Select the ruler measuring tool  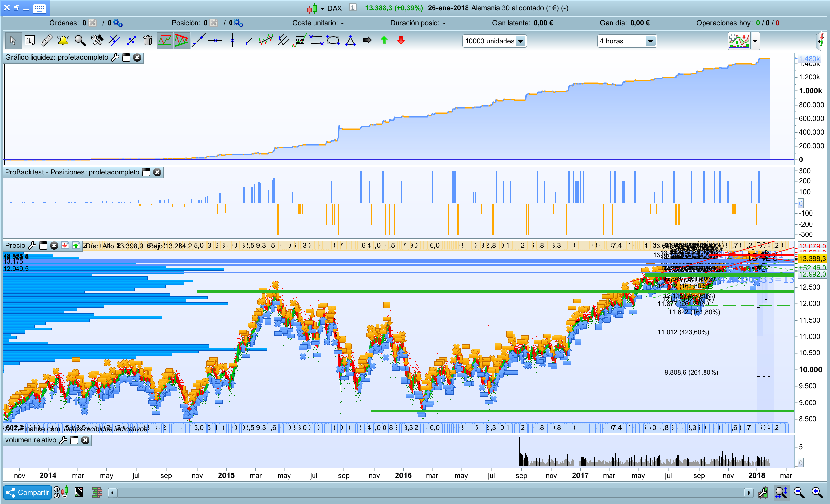[46, 41]
